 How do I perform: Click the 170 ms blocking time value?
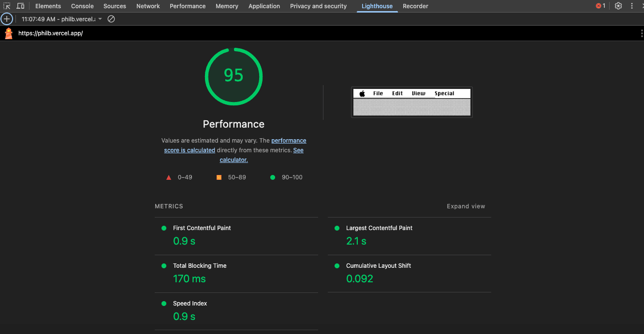coord(190,279)
